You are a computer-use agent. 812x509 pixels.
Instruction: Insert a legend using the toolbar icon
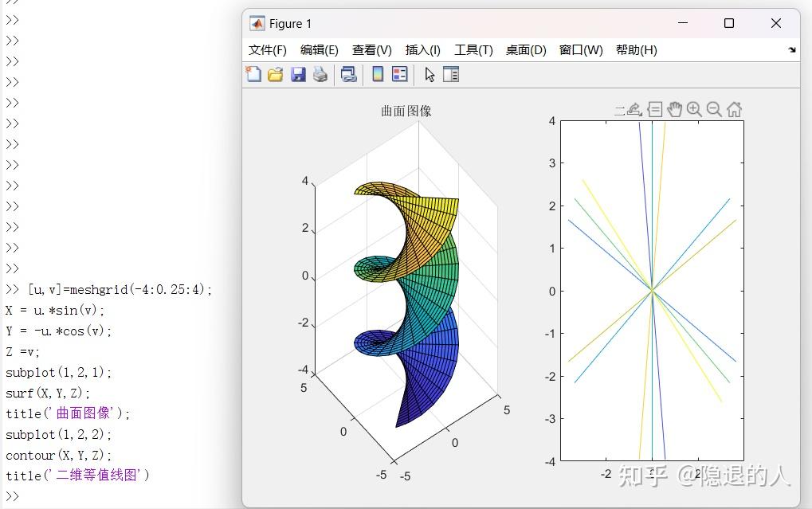[400, 75]
